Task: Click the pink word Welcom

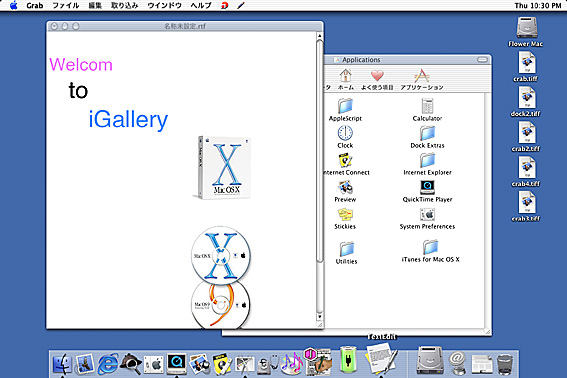Action: tap(81, 65)
